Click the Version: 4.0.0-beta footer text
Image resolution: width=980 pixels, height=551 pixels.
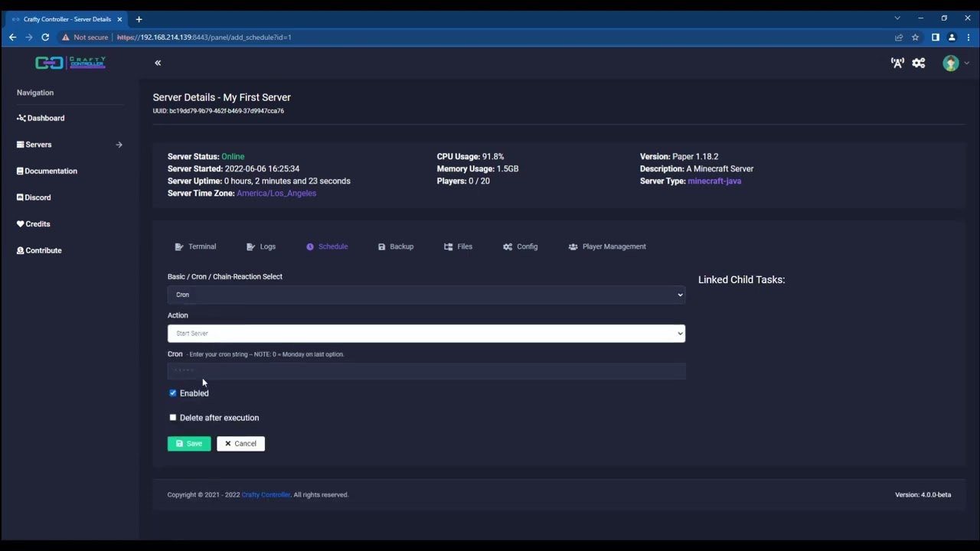click(x=923, y=495)
